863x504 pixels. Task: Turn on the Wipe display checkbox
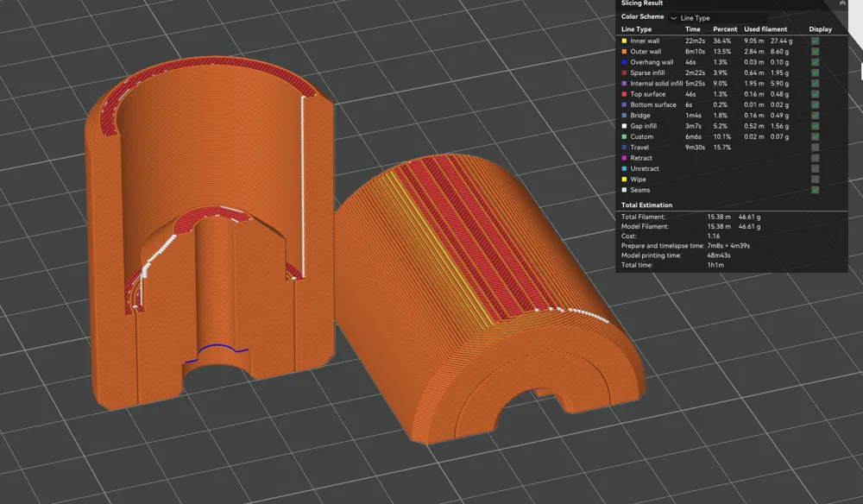(816, 180)
